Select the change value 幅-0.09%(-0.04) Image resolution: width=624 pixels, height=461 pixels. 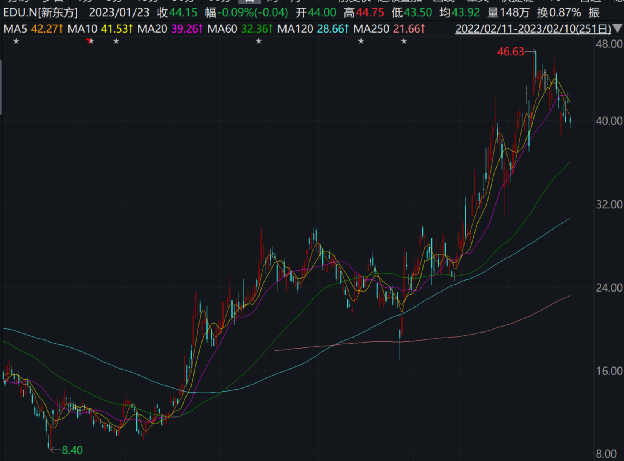pos(247,13)
